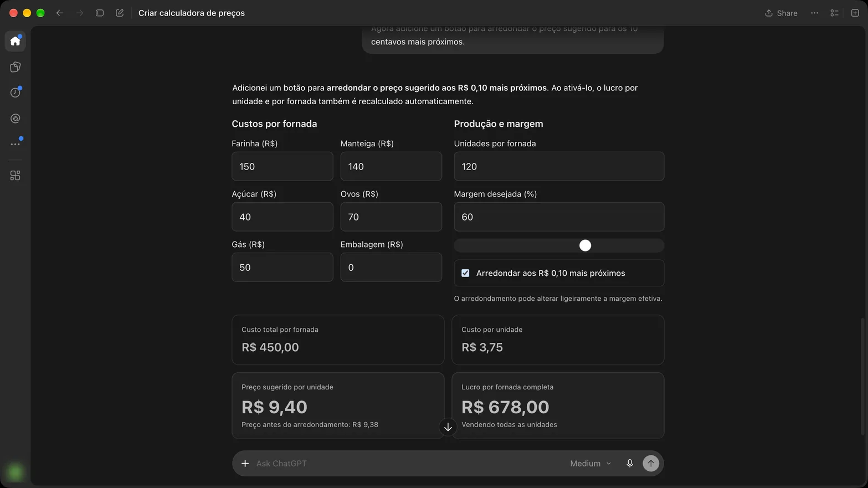Toggle the sidebar panel icon

tap(100, 13)
